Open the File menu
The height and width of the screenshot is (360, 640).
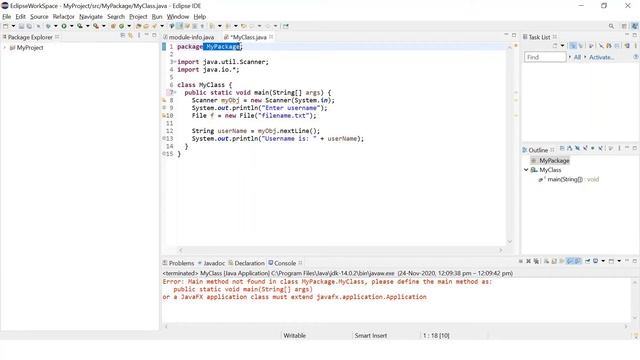[7, 17]
